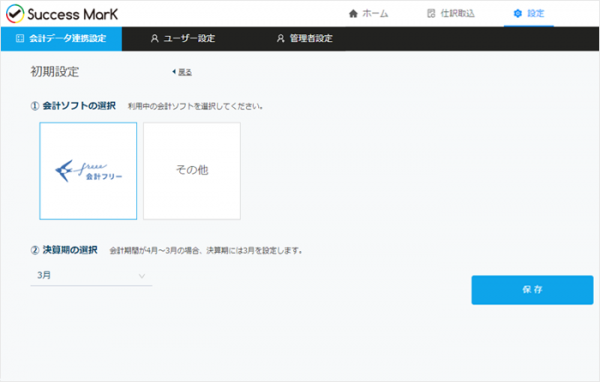Click the 会計期間が4月～3月 hint text
The image size is (600, 382).
pos(206,251)
